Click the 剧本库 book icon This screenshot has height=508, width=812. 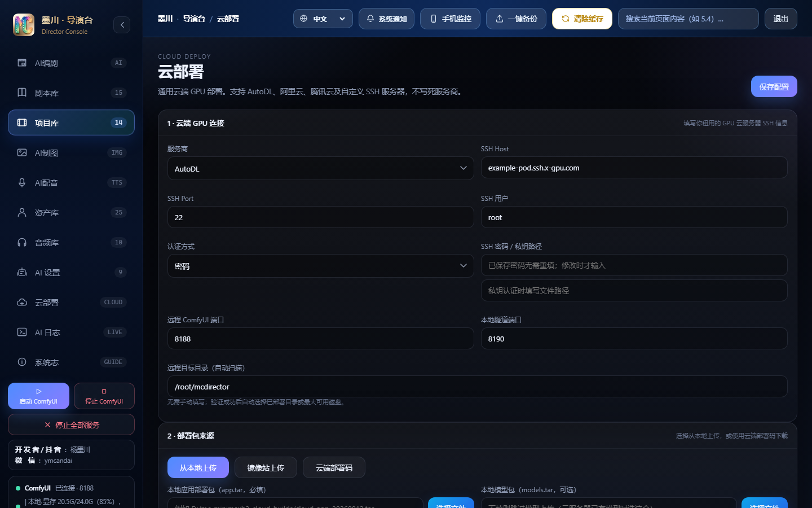pos(22,93)
